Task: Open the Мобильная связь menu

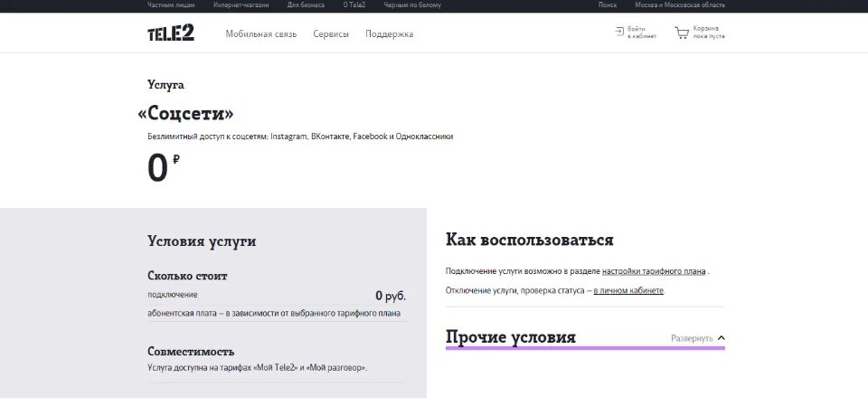Action: pos(260,33)
